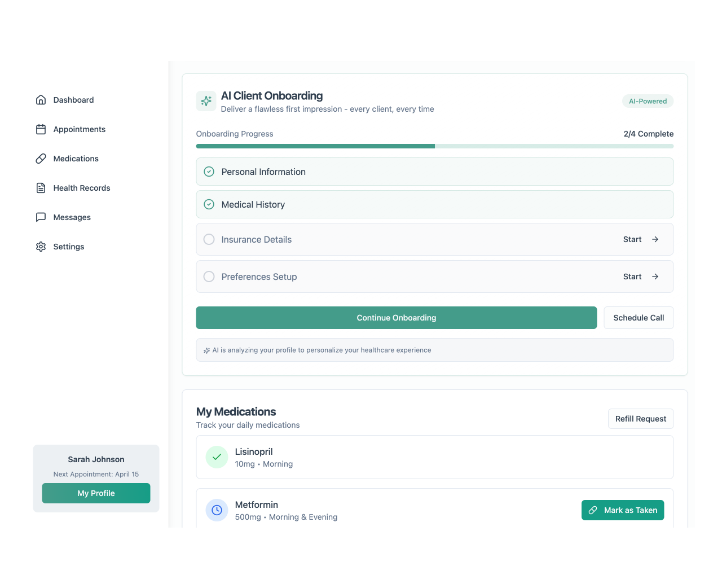722x588 pixels.
Task: Expand the Lisinopril medication row
Action: [x=434, y=457]
